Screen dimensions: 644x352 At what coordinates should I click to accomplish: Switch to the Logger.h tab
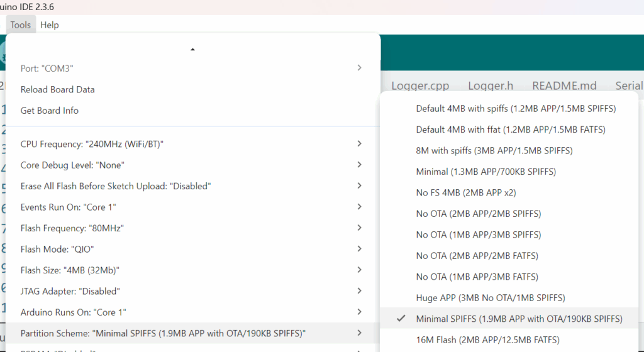click(x=491, y=85)
